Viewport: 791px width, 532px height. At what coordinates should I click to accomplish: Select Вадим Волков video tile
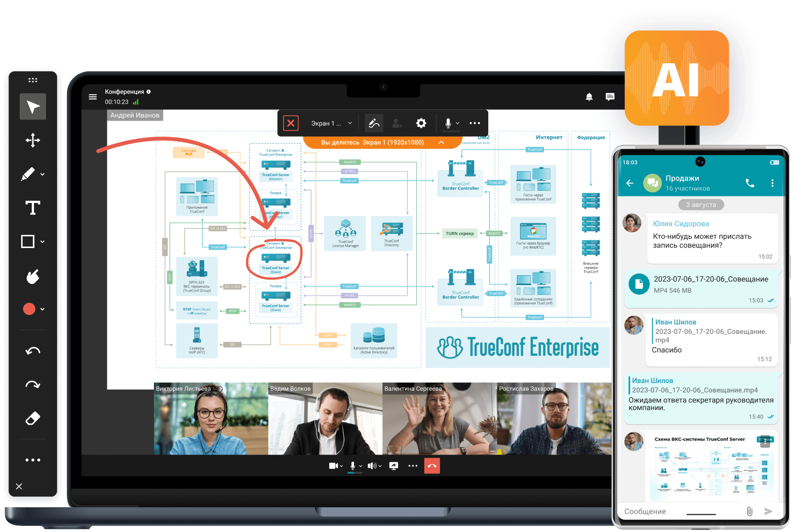pyautogui.click(x=326, y=419)
